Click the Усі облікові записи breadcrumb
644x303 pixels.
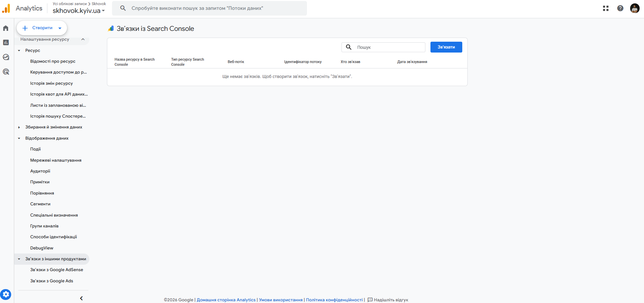70,4
